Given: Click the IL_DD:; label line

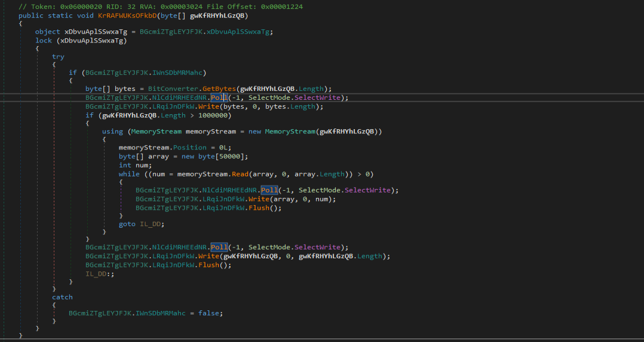Looking at the screenshot, I should [100, 274].
